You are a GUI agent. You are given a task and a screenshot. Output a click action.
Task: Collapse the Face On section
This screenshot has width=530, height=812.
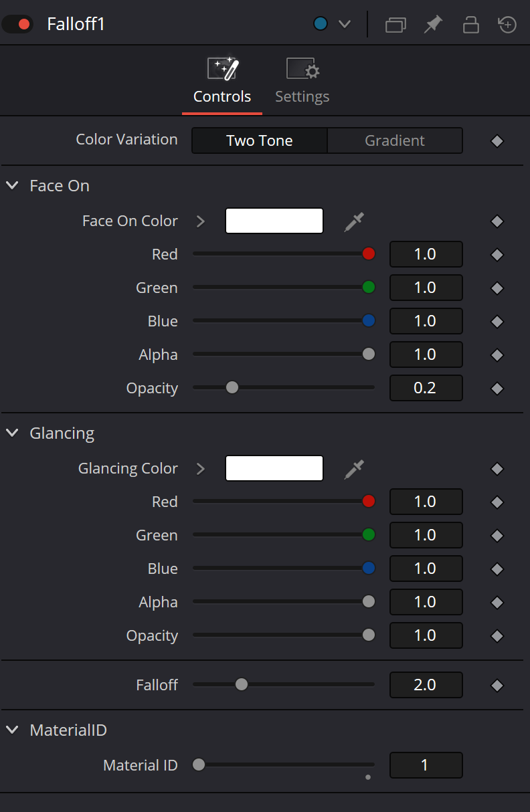pyautogui.click(x=12, y=185)
